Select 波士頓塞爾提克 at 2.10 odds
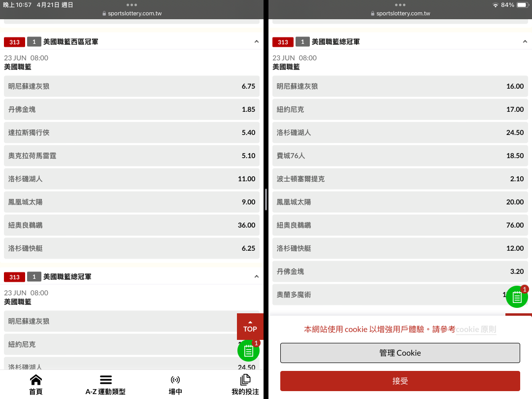This screenshot has width=532, height=399. pos(400,179)
